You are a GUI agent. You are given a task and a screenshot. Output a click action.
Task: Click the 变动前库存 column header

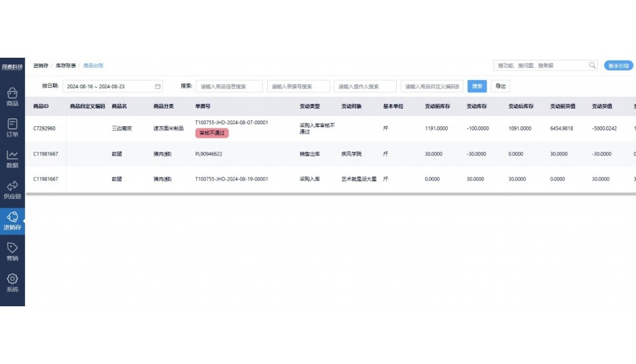click(x=438, y=106)
